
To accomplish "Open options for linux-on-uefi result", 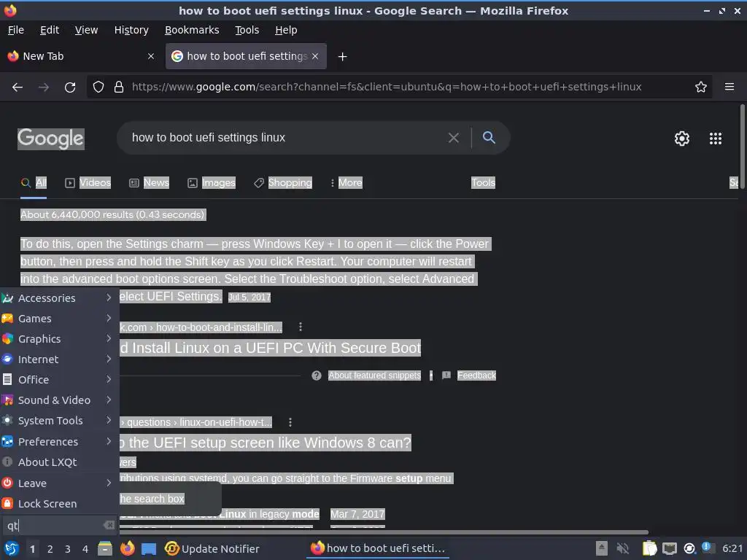I will click(290, 422).
